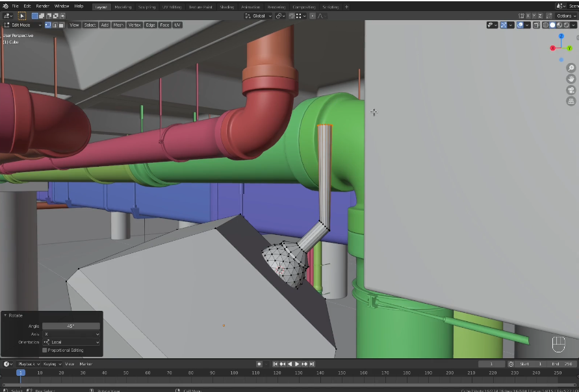Open the File menu
The image size is (579, 392).
pos(15,6)
